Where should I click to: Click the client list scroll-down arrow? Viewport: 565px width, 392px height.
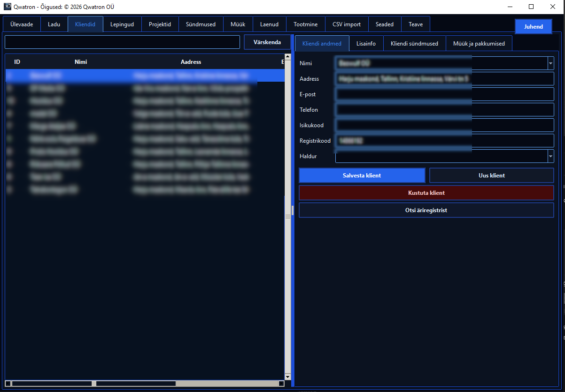pos(288,377)
